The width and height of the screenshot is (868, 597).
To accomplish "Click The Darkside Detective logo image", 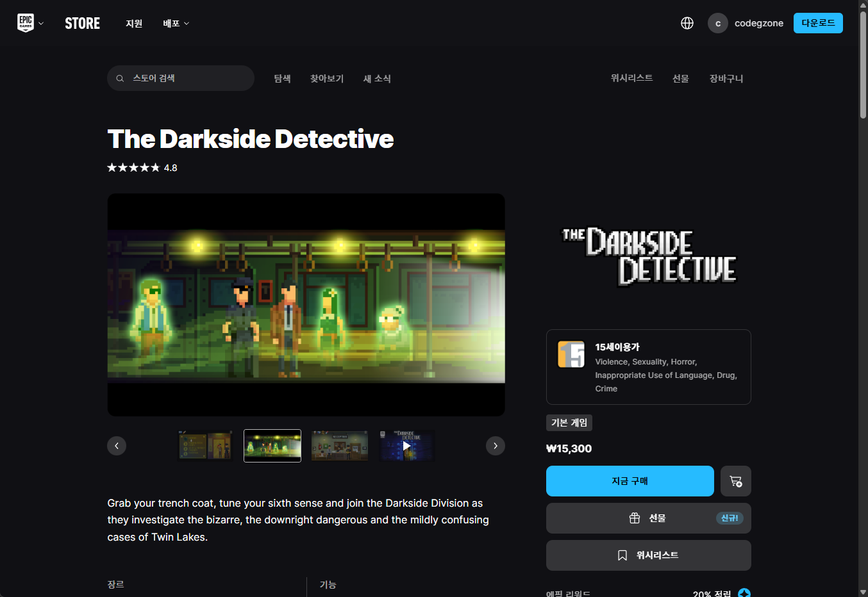I will pos(649,257).
